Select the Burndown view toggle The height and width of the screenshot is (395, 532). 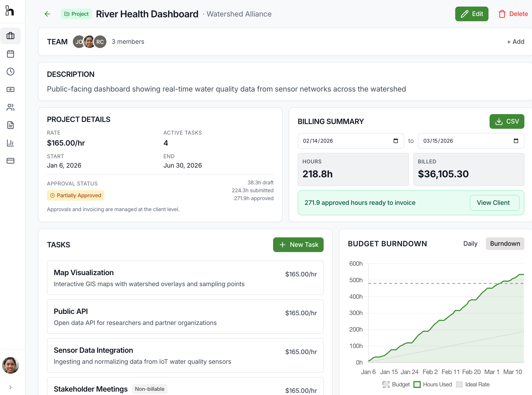click(505, 243)
